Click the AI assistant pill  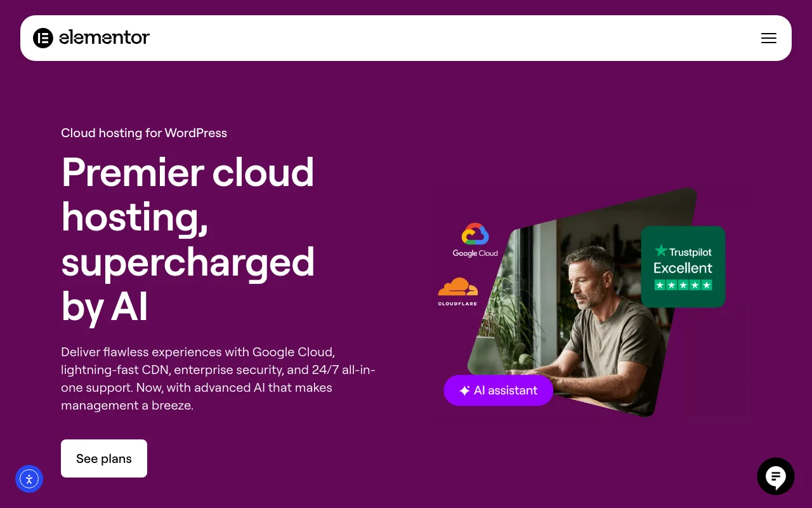499,391
